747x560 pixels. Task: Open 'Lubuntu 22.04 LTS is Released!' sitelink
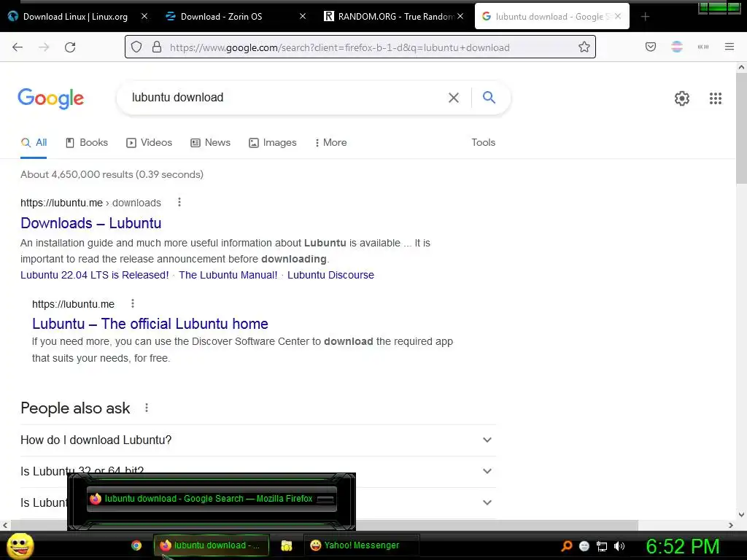[x=94, y=275]
